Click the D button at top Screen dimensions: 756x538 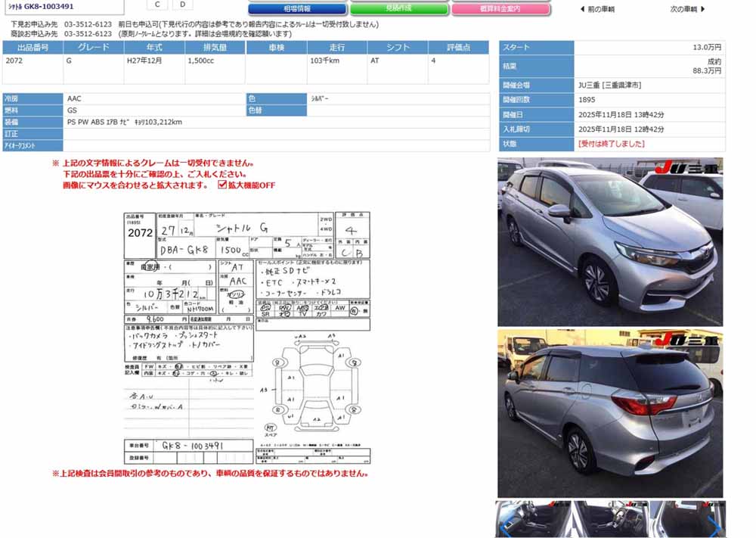click(x=181, y=5)
